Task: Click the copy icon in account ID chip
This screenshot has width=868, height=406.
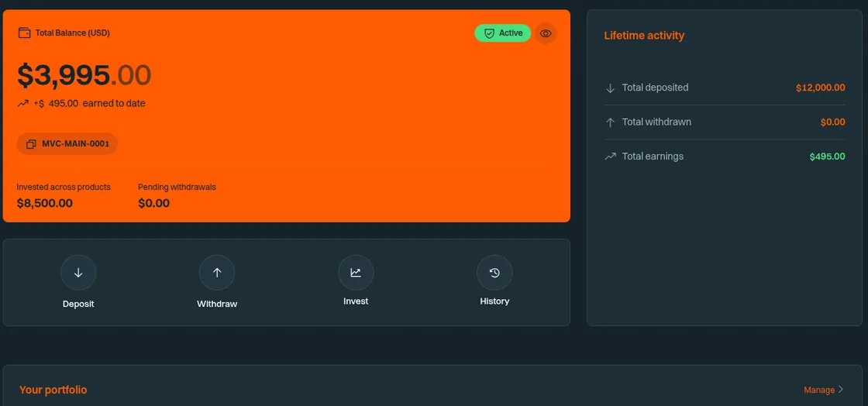Action: point(31,144)
